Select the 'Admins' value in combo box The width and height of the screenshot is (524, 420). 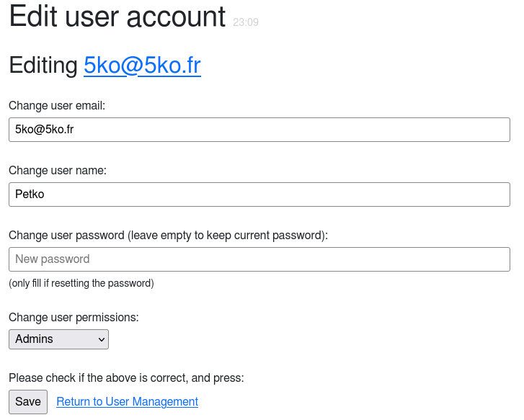pyautogui.click(x=34, y=339)
